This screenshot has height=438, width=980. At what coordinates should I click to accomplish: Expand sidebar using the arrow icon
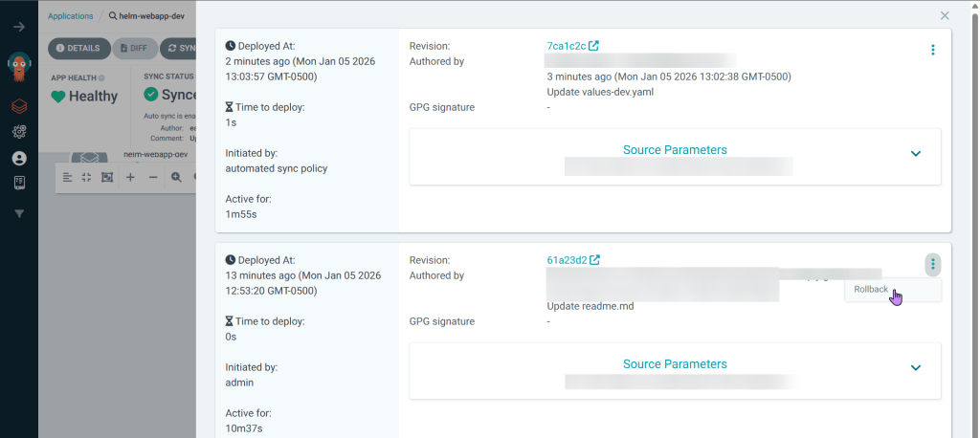click(x=19, y=27)
